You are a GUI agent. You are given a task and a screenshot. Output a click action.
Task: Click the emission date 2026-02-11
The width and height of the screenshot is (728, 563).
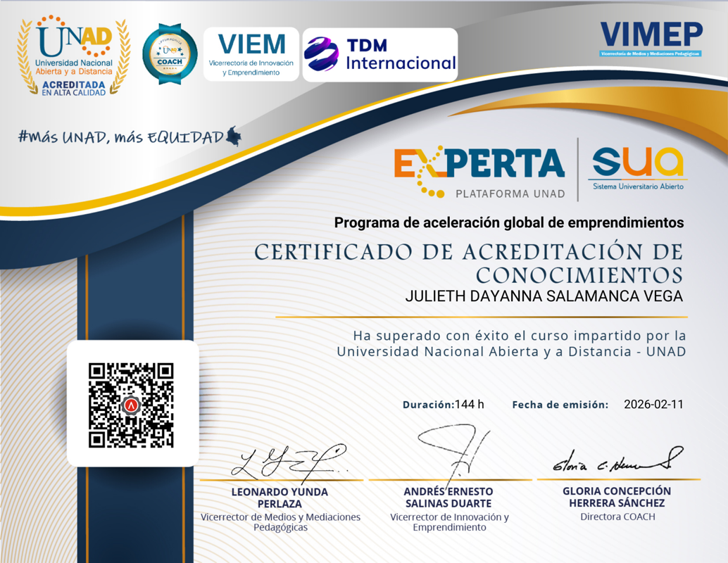click(653, 404)
